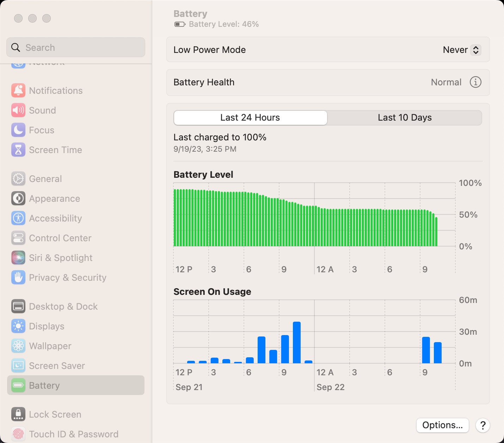Viewport: 504px width, 443px height.
Task: Click the Touch ID fingerprint icon
Action: click(18, 434)
